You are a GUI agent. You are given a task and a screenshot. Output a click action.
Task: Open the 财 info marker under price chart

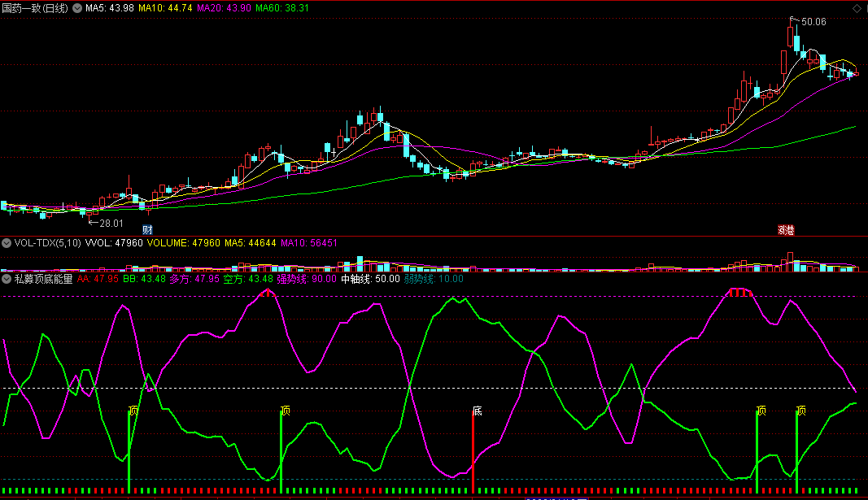pyautogui.click(x=147, y=229)
